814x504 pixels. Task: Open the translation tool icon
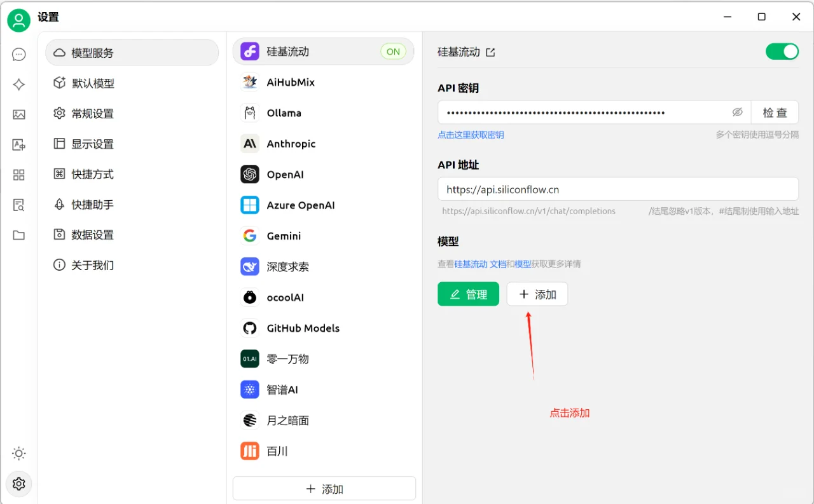[18, 144]
